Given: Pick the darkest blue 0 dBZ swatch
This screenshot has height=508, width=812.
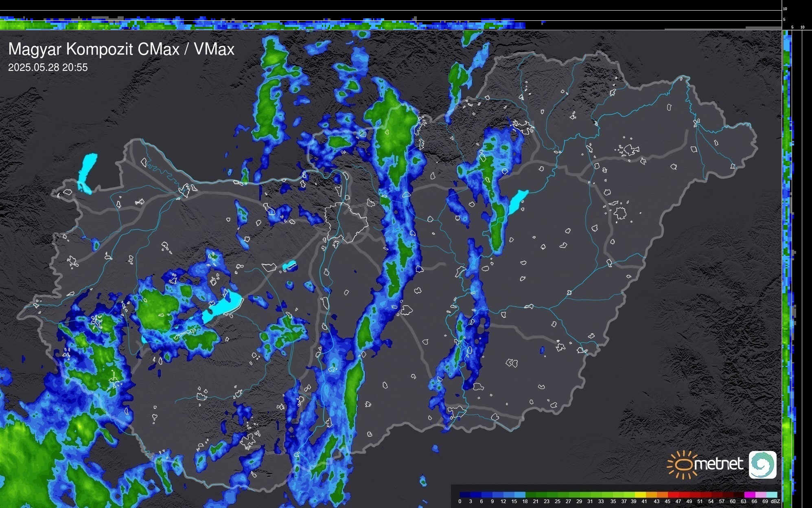Looking at the screenshot, I should point(465,495).
